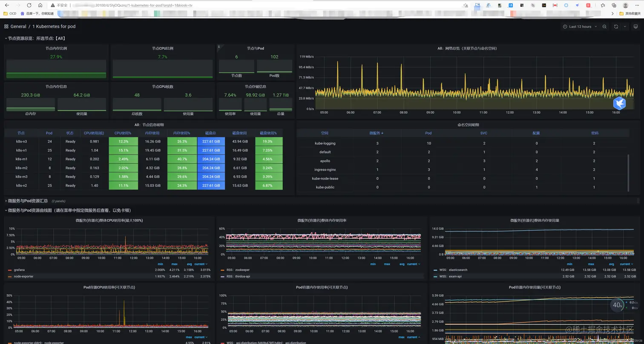
Task: Toggle WSS: exam-api series visibility
Action: click(x=450, y=276)
